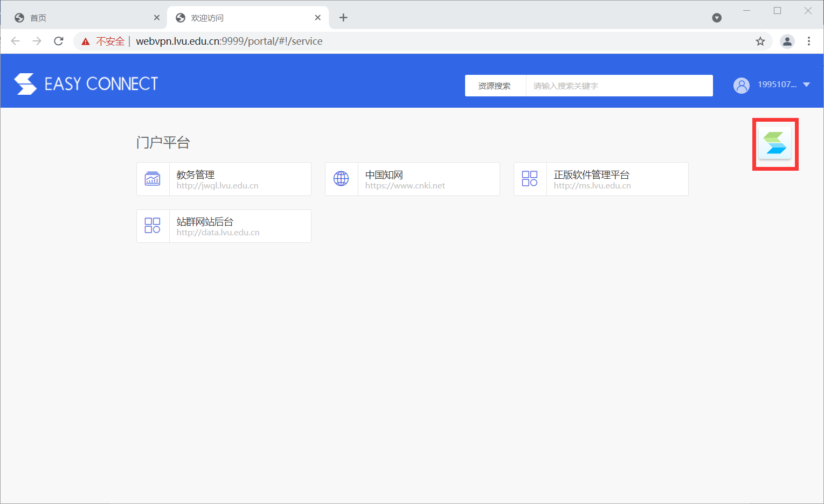Click the 资源搜索 button

pos(495,86)
